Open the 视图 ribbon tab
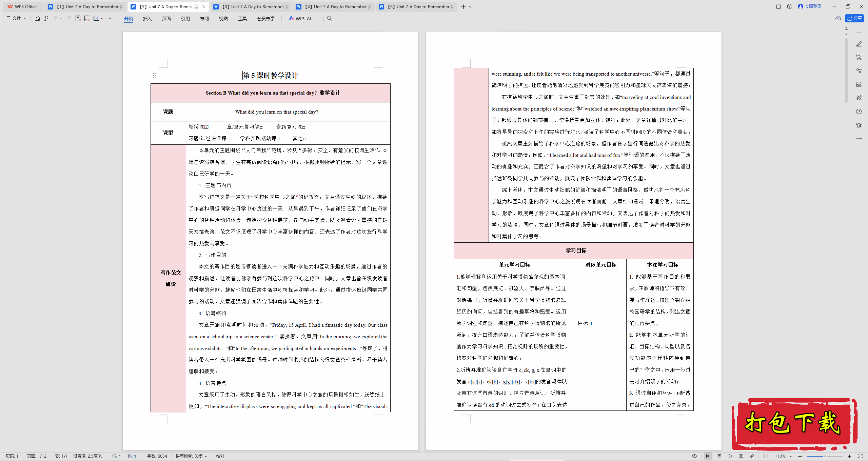Viewport: 868px width, 461px height. (223, 19)
